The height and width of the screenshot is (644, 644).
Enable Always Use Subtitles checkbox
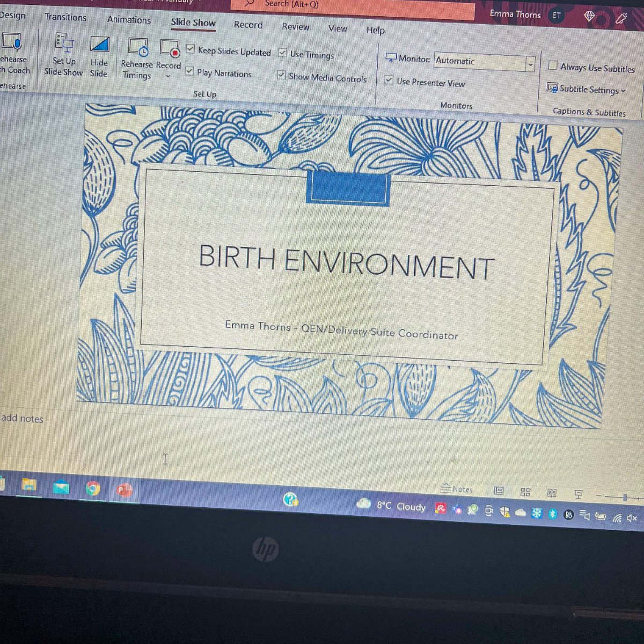(553, 65)
